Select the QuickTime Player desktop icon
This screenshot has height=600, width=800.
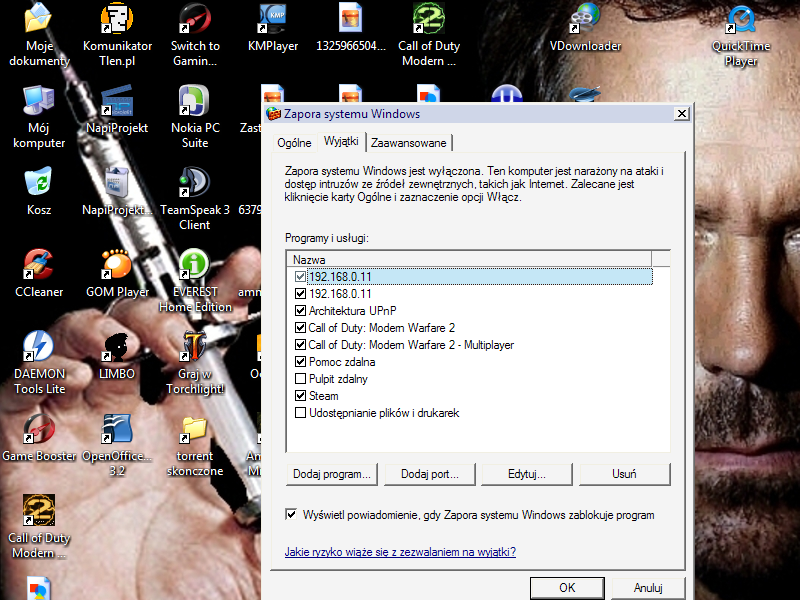[741, 36]
